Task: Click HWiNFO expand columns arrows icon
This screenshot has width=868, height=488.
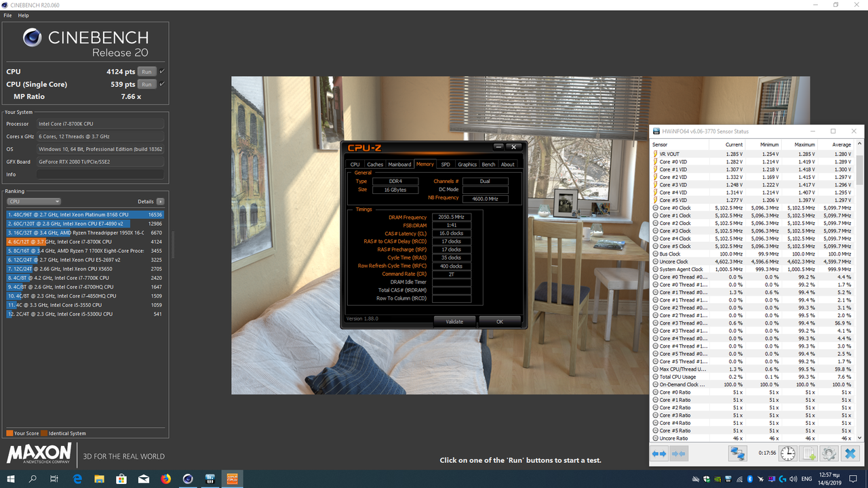Action: [660, 453]
